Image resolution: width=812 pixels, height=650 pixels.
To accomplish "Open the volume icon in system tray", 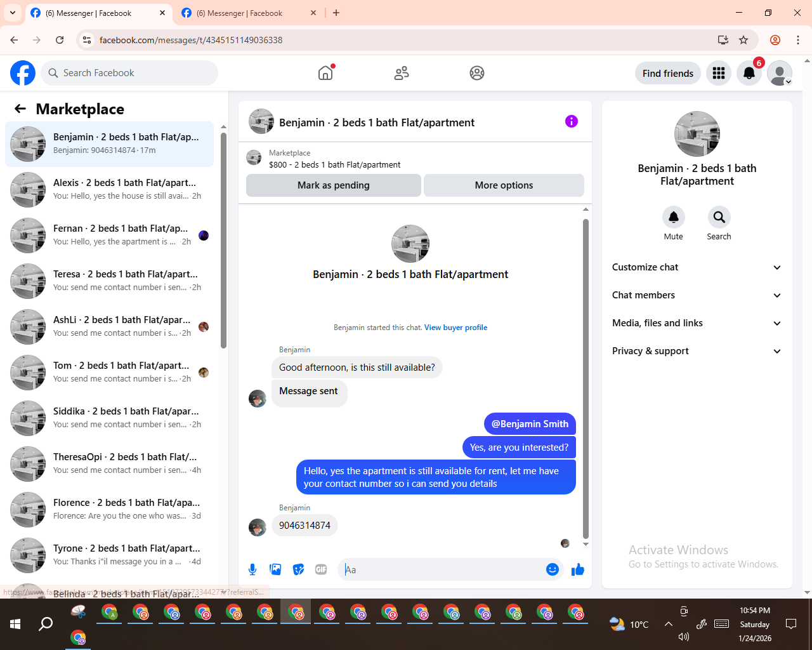I will click(684, 637).
